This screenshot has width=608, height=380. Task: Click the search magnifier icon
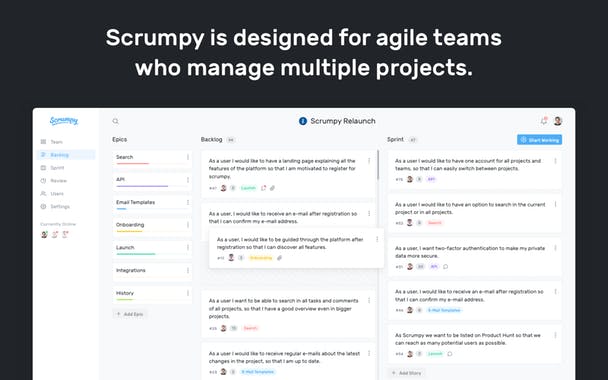[116, 121]
